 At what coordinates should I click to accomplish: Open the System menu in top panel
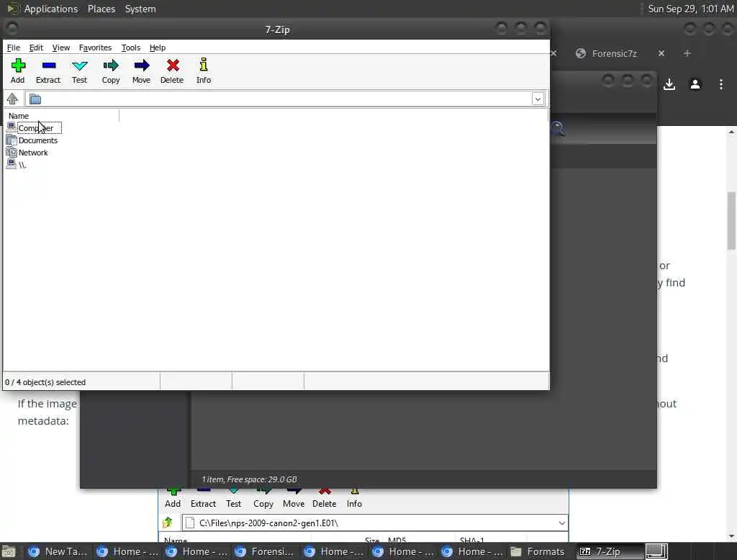140,9
